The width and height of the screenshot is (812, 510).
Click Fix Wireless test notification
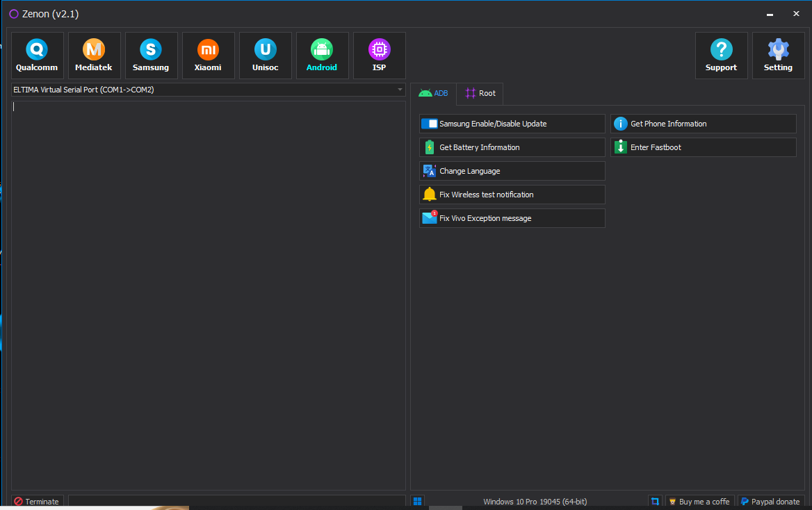512,195
